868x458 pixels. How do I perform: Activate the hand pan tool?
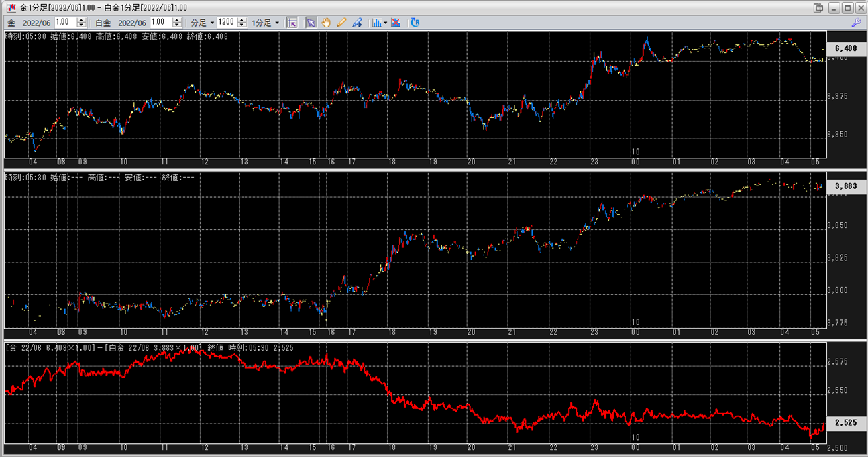coord(326,23)
